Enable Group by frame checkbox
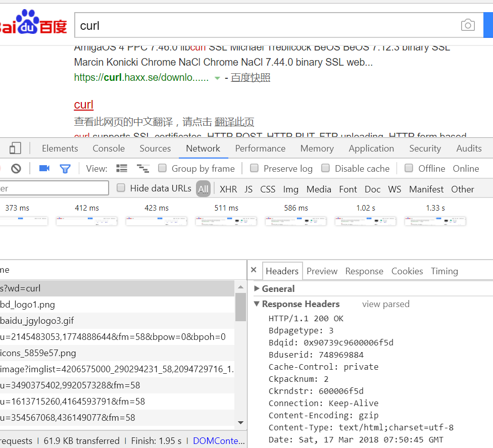The width and height of the screenshot is (493, 448). pyautogui.click(x=162, y=168)
